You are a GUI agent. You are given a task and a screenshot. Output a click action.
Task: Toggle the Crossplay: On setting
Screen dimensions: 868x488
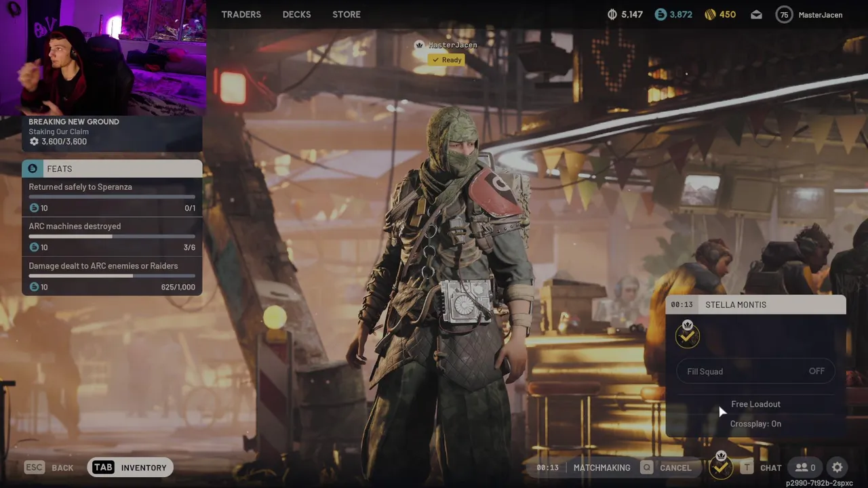coord(755,424)
